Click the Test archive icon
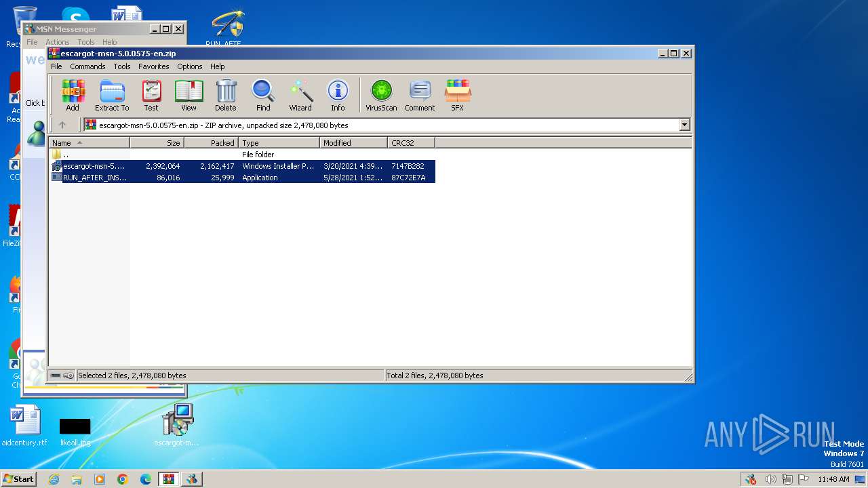This screenshot has height=488, width=868. tap(151, 95)
